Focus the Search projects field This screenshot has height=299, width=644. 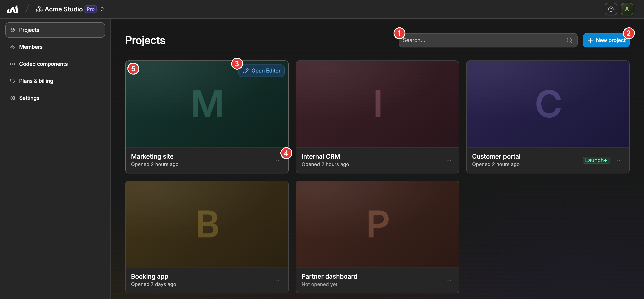point(488,40)
